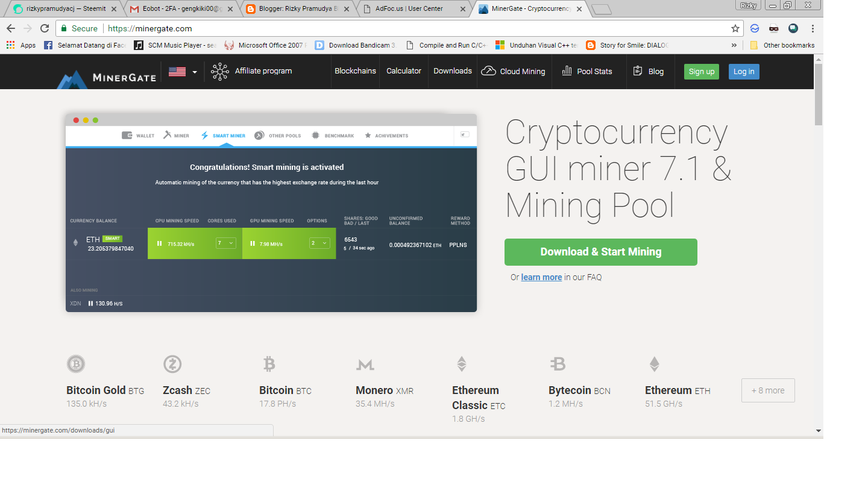Open Unduhan Visual C++ bookmark
This screenshot has width=868, height=488.
pos(537,45)
